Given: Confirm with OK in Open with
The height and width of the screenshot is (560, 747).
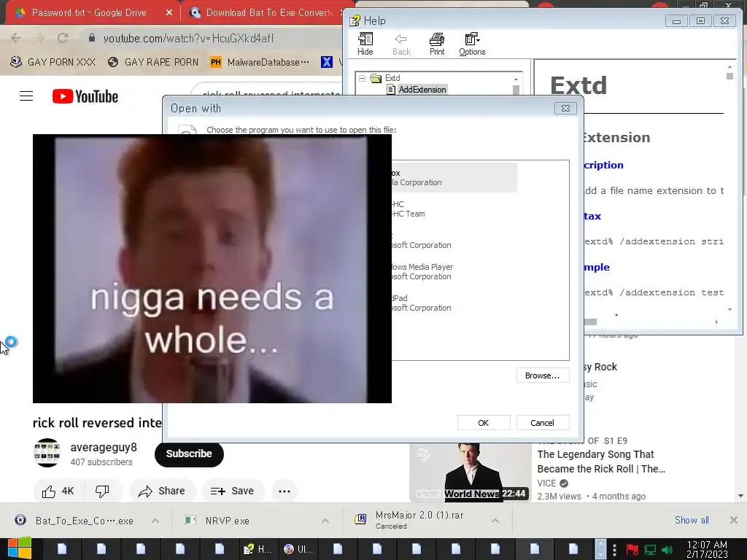Looking at the screenshot, I should click(484, 422).
